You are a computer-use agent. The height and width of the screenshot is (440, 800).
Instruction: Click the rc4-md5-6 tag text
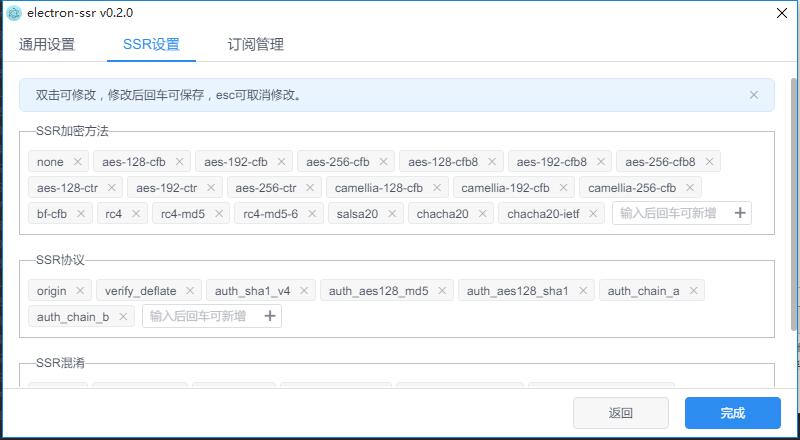point(270,214)
